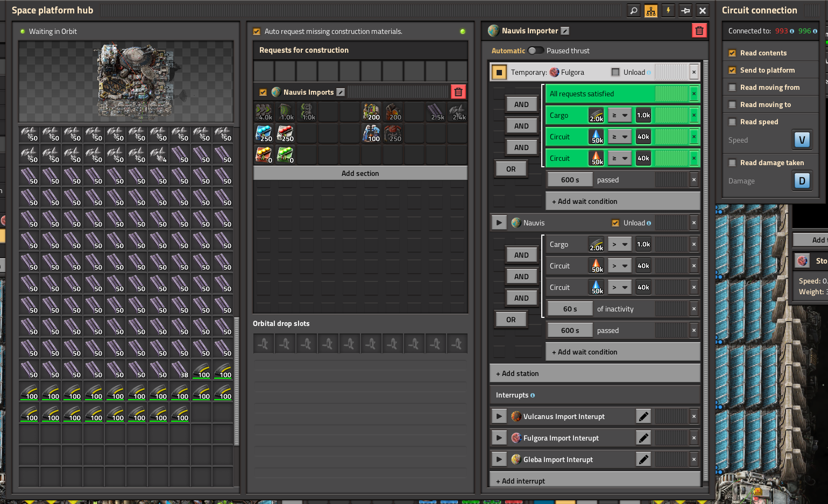Uncheck Auto request missing construction materials
The height and width of the screenshot is (504, 828).
257,32
